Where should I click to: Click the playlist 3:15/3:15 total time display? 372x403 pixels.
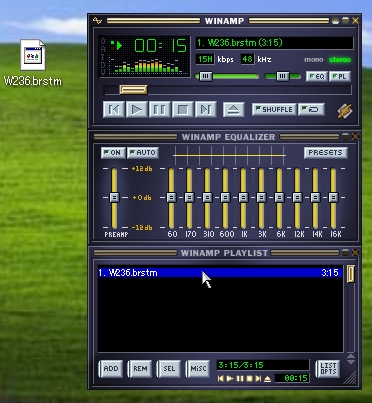coord(263,365)
